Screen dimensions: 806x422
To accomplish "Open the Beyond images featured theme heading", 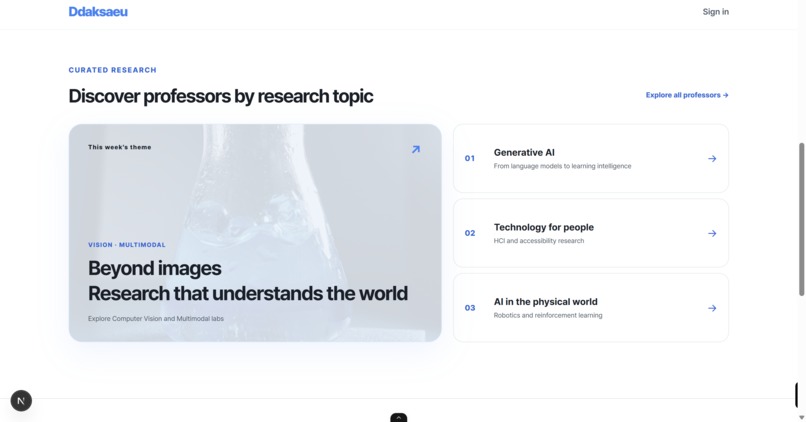I will coord(248,281).
